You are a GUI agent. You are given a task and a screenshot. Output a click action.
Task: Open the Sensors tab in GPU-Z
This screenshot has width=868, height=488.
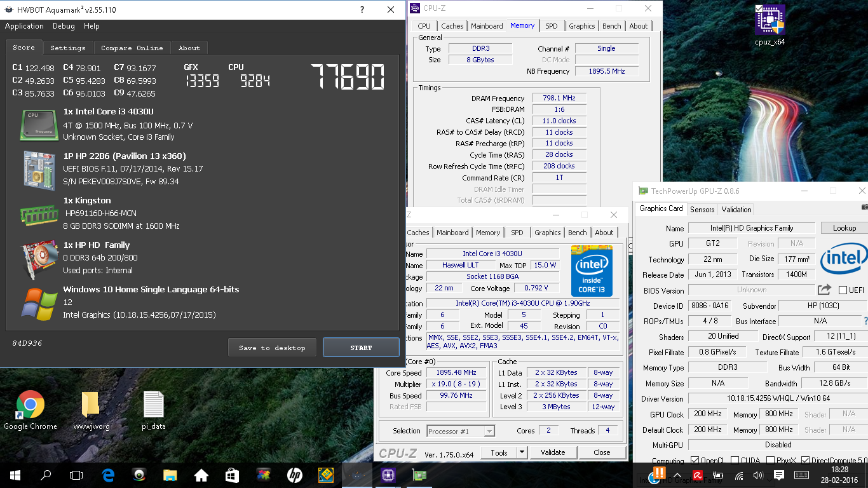pos(702,209)
